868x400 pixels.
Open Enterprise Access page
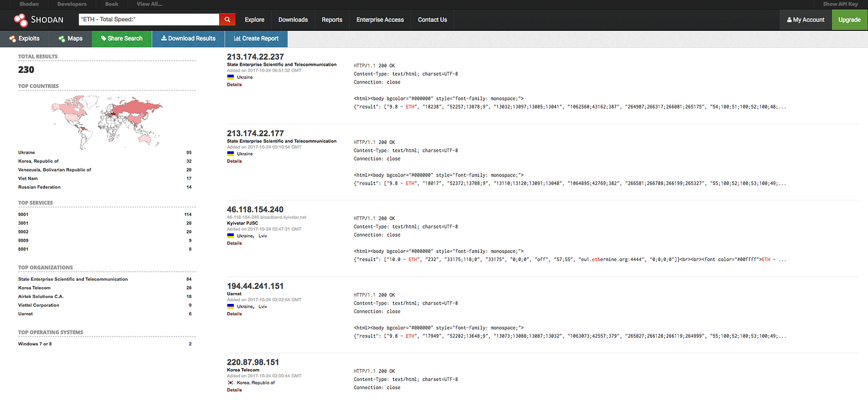coord(380,20)
